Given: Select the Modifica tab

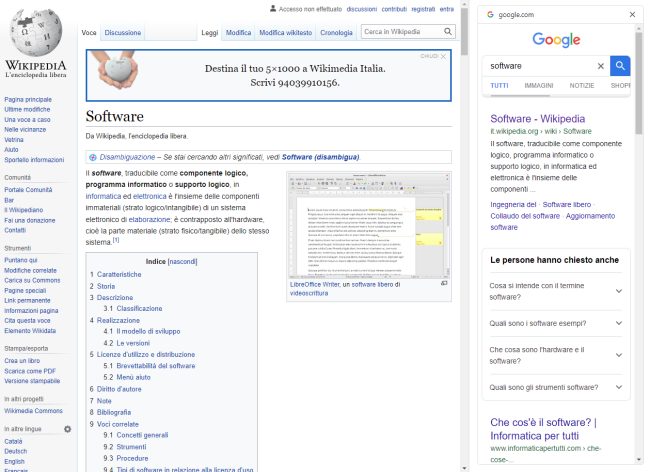Looking at the screenshot, I should 238,32.
